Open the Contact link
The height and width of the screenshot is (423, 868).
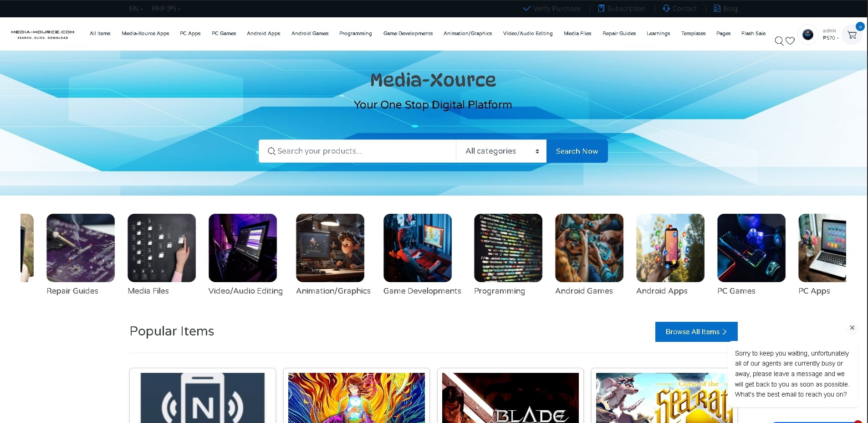click(x=679, y=9)
